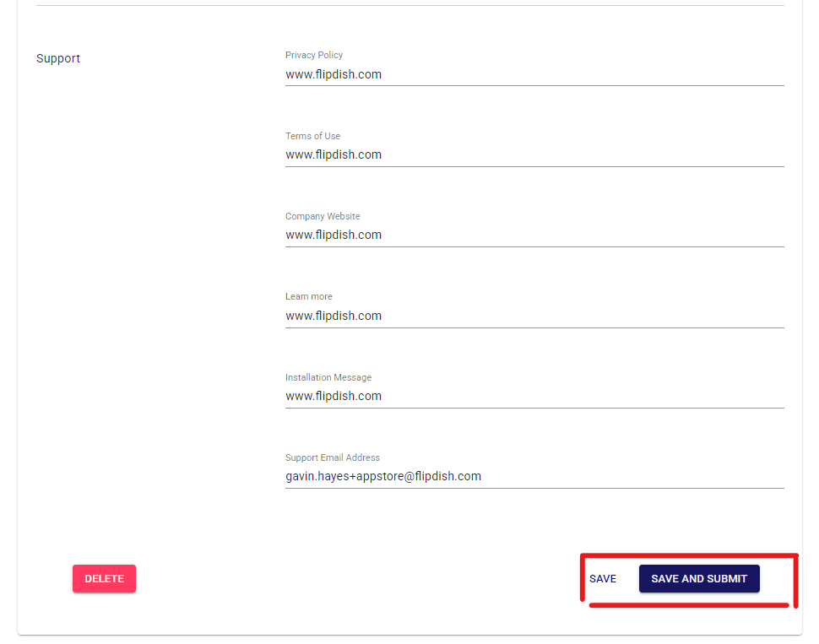This screenshot has width=819, height=644.
Task: Edit the Privacy Policy URL field
Action: [534, 74]
